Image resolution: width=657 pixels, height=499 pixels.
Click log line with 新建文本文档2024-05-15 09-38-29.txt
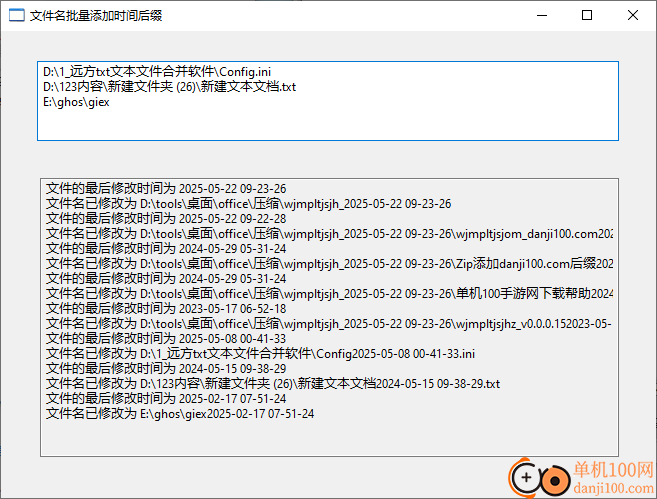point(273,384)
